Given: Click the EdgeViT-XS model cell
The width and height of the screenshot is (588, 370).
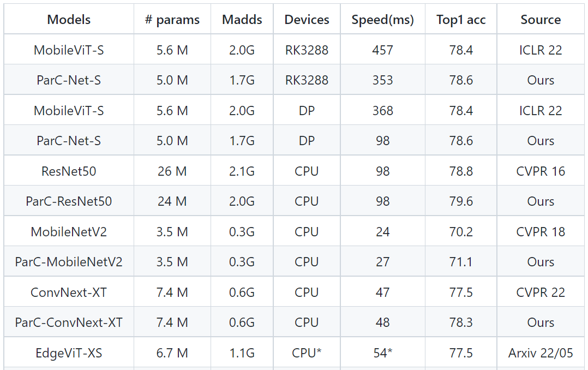Looking at the screenshot, I should tap(69, 353).
